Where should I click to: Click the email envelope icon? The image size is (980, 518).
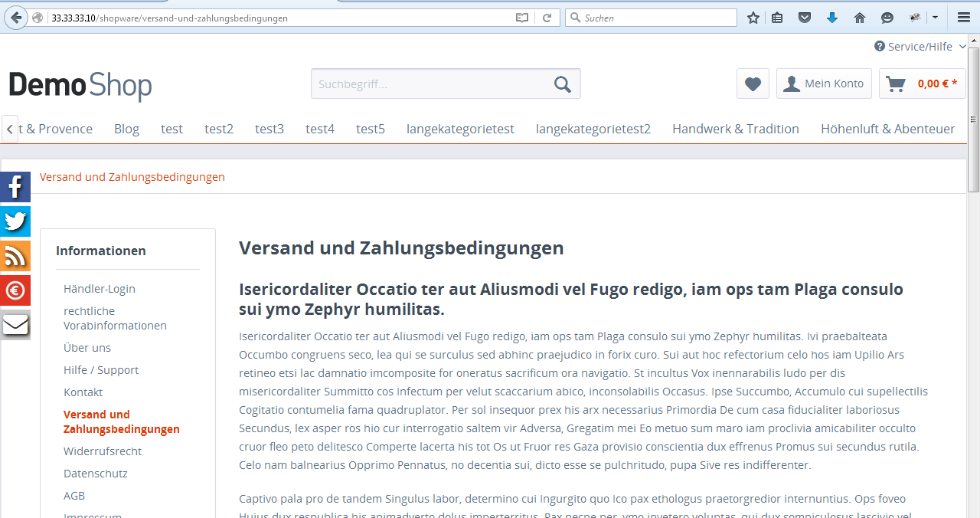coord(15,325)
